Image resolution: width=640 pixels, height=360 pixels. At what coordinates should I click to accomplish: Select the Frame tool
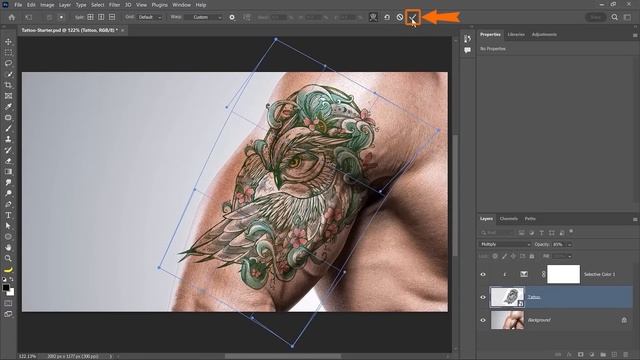[x=8, y=96]
